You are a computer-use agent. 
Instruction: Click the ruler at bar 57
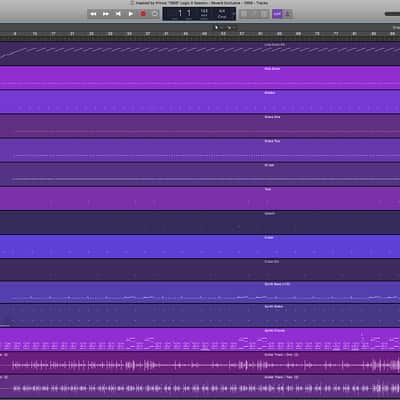(x=242, y=34)
